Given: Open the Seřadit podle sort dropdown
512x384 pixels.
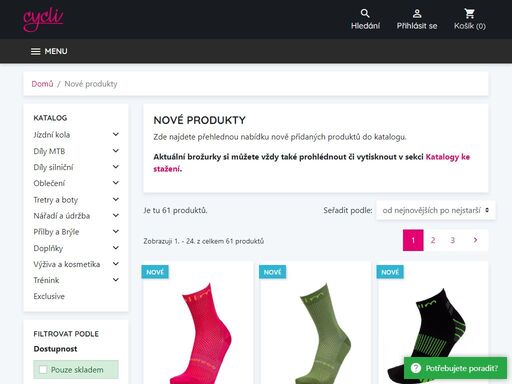Looking at the screenshot, I should pos(436,210).
